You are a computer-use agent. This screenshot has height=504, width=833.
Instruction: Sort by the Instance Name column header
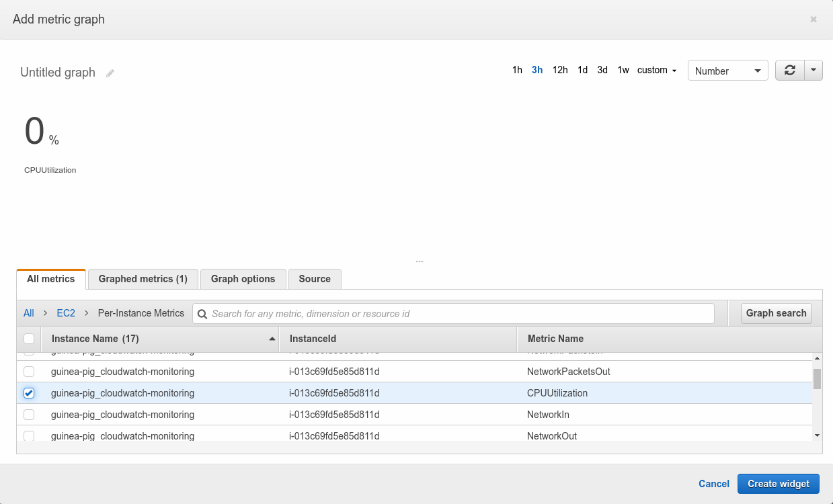pos(160,339)
